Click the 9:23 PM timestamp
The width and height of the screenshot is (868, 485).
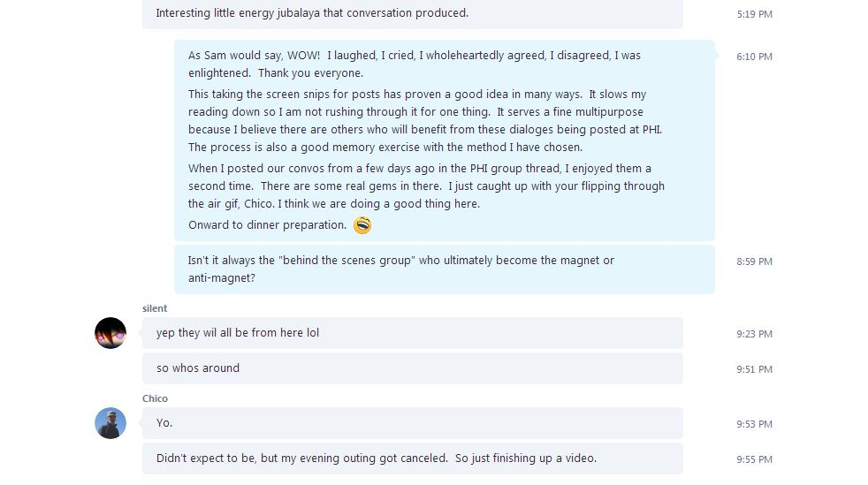(x=754, y=334)
